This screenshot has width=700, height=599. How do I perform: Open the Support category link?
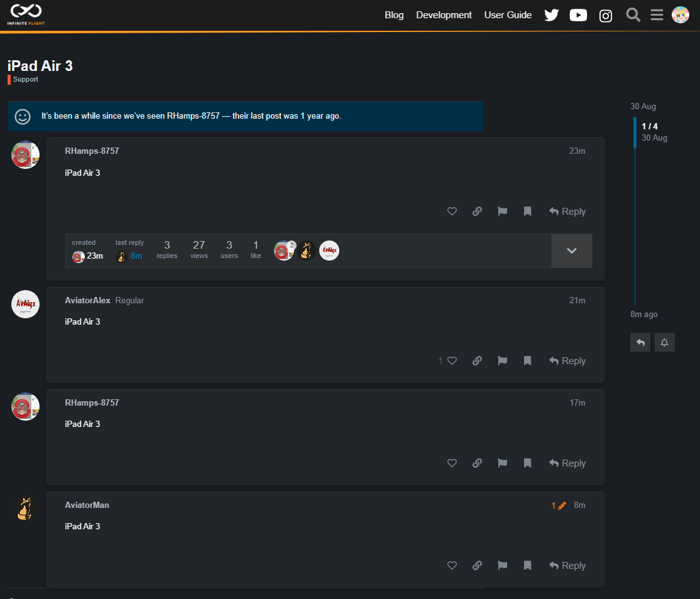coord(25,80)
